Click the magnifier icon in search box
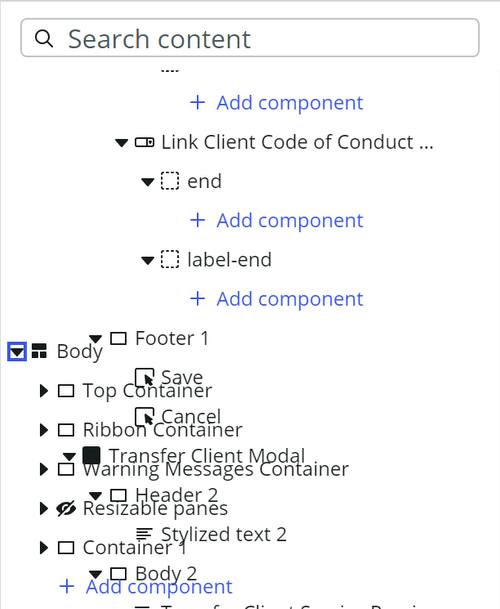The width and height of the screenshot is (500, 609). coord(44,38)
